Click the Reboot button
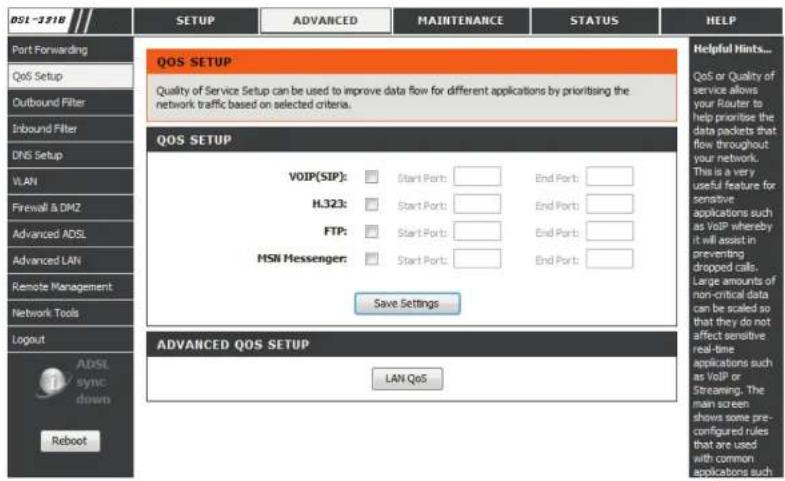 click(x=70, y=441)
